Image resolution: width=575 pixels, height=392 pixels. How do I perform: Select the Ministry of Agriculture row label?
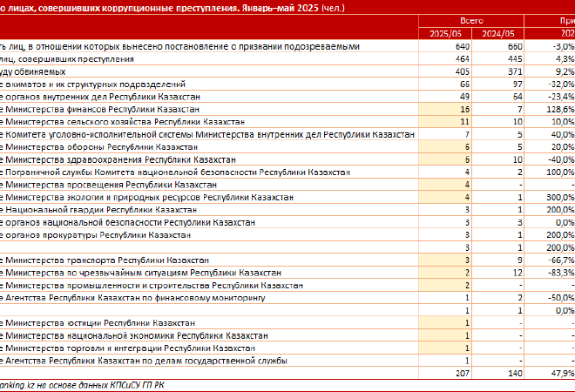coord(122,122)
